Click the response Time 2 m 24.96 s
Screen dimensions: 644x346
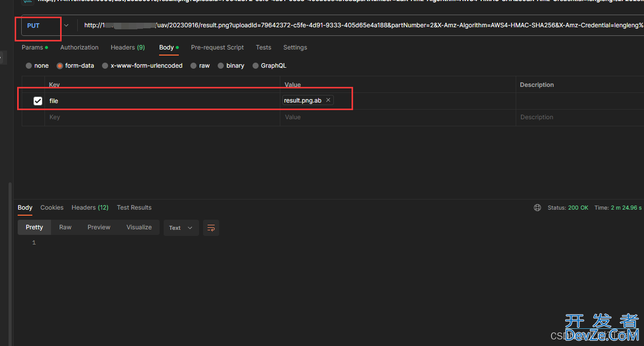pos(618,208)
